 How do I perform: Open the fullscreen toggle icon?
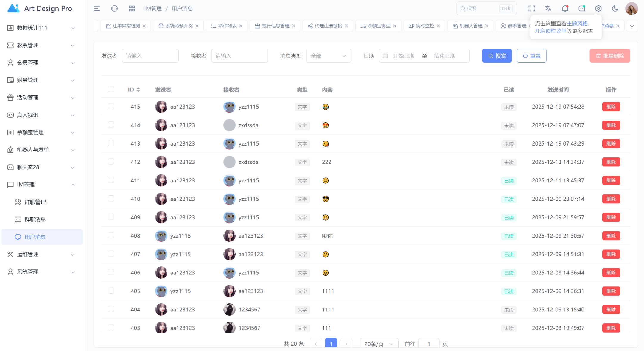pyautogui.click(x=532, y=9)
